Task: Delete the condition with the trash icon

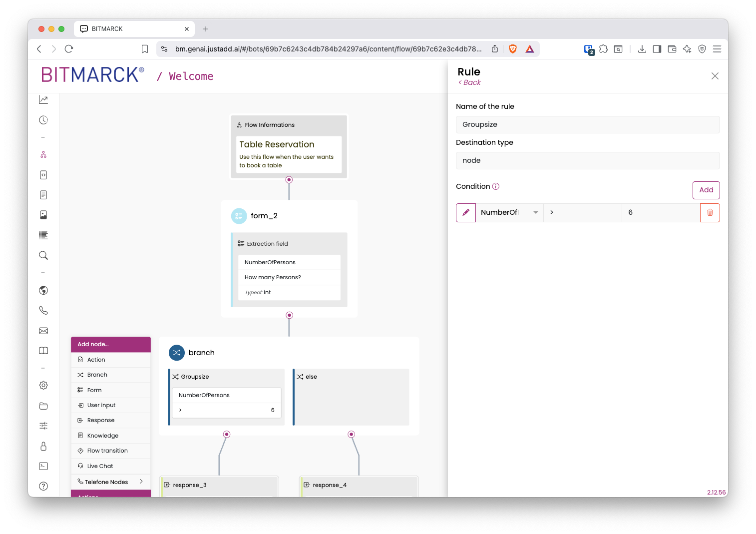Action: pyautogui.click(x=710, y=213)
